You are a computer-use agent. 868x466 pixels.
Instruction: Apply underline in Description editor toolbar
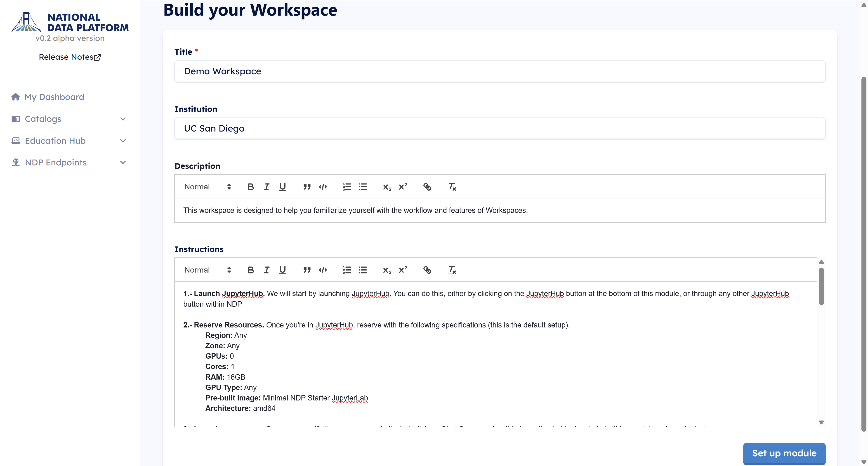coord(282,187)
